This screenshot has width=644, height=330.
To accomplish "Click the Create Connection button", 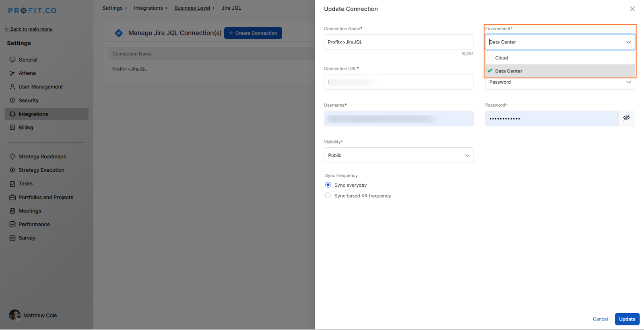I will coord(253,33).
